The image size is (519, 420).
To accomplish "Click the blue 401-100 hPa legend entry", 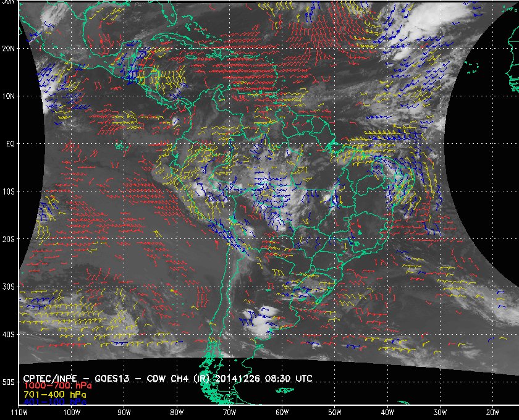I will (55, 402).
